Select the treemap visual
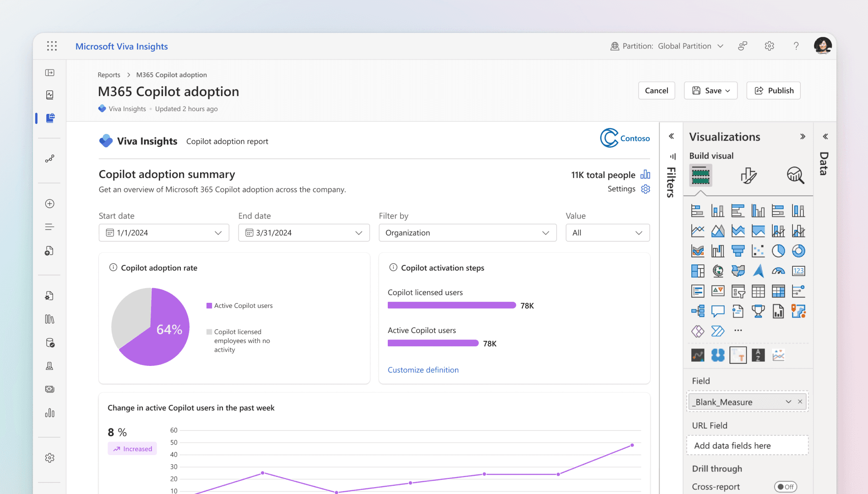 (697, 271)
